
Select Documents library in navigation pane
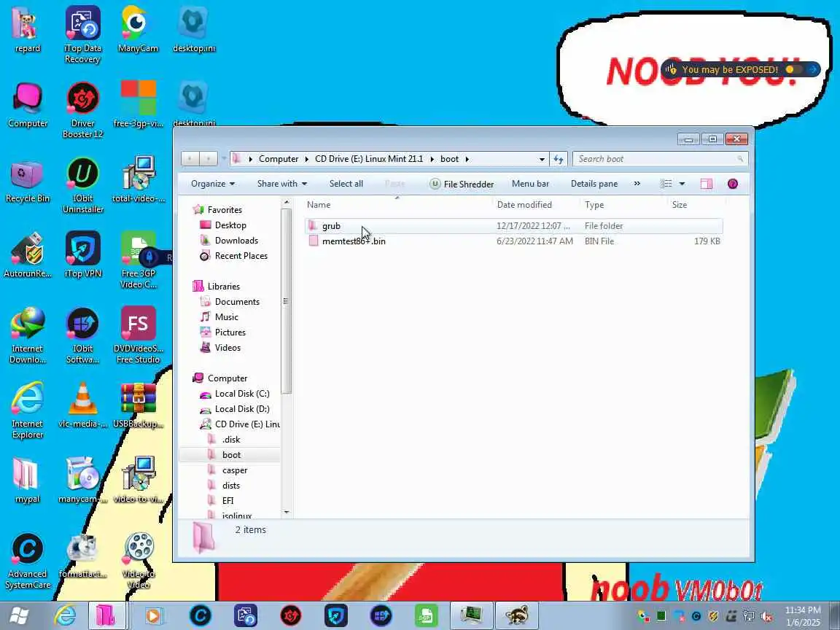[x=230, y=302]
